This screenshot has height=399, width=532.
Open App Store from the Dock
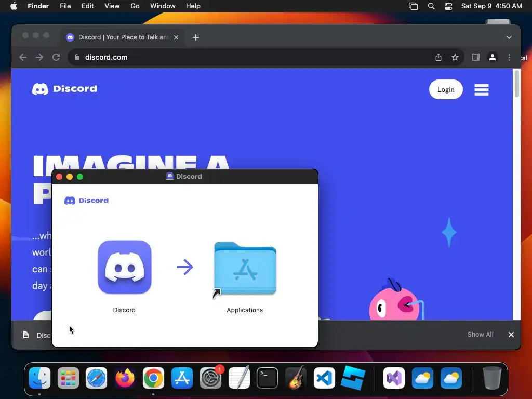182,378
